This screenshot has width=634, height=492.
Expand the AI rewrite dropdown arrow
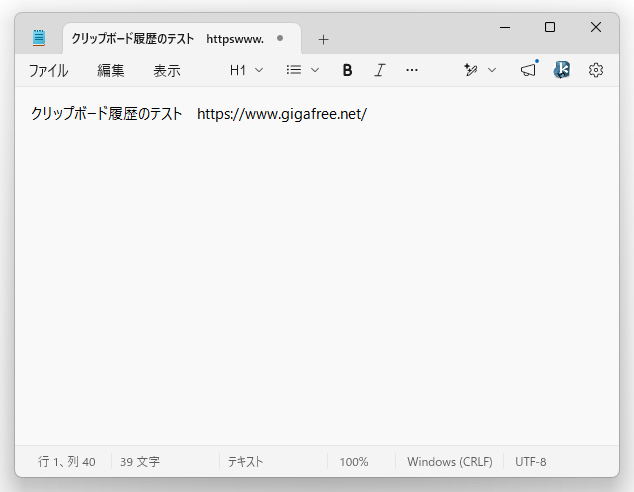pyautogui.click(x=492, y=70)
